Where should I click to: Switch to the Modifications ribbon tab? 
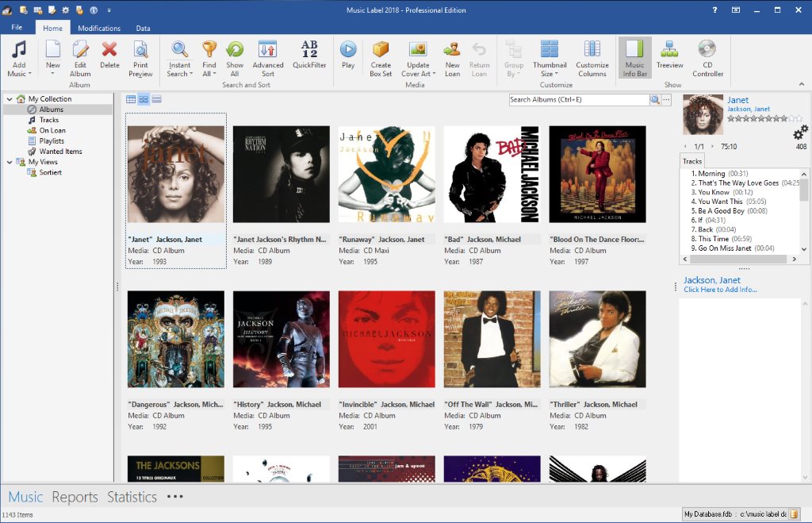click(x=99, y=29)
